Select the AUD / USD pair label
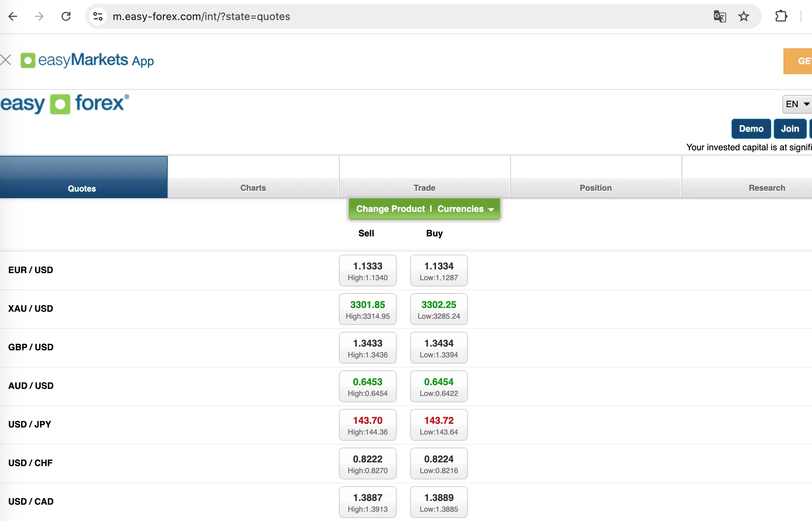Image resolution: width=812 pixels, height=521 pixels. point(31,386)
